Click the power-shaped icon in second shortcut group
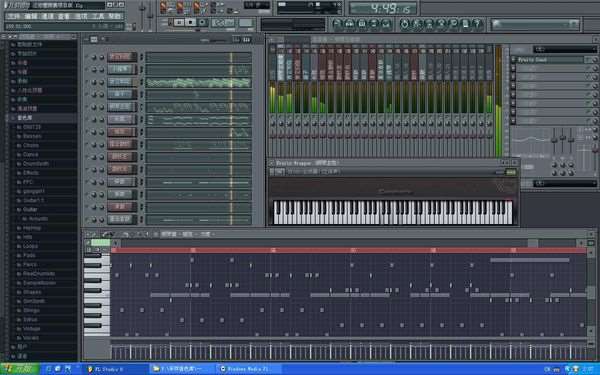Image resolution: width=600 pixels, height=375 pixels. tap(404, 24)
